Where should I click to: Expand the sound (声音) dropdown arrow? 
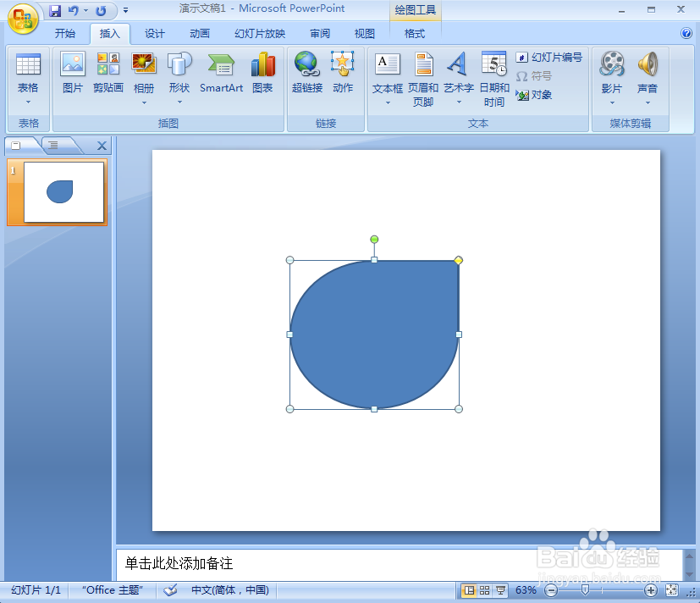[648, 103]
